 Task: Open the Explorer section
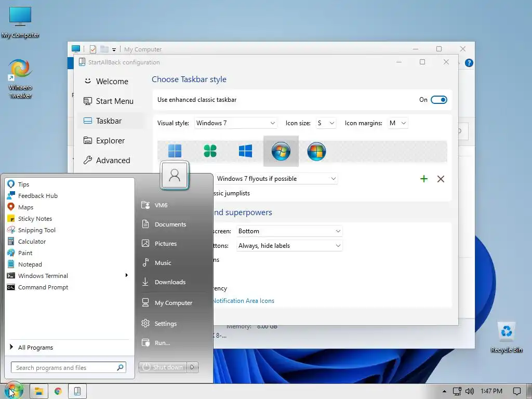110,140
